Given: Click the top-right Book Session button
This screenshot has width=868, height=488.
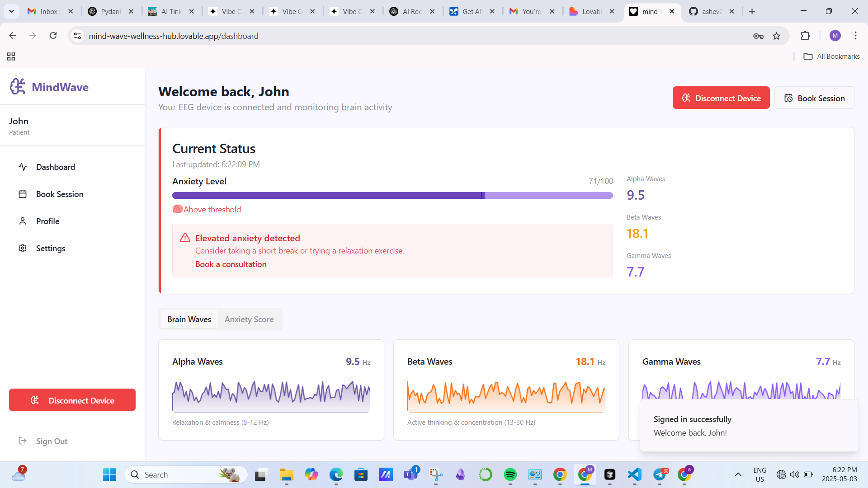Looking at the screenshot, I should pos(814,98).
